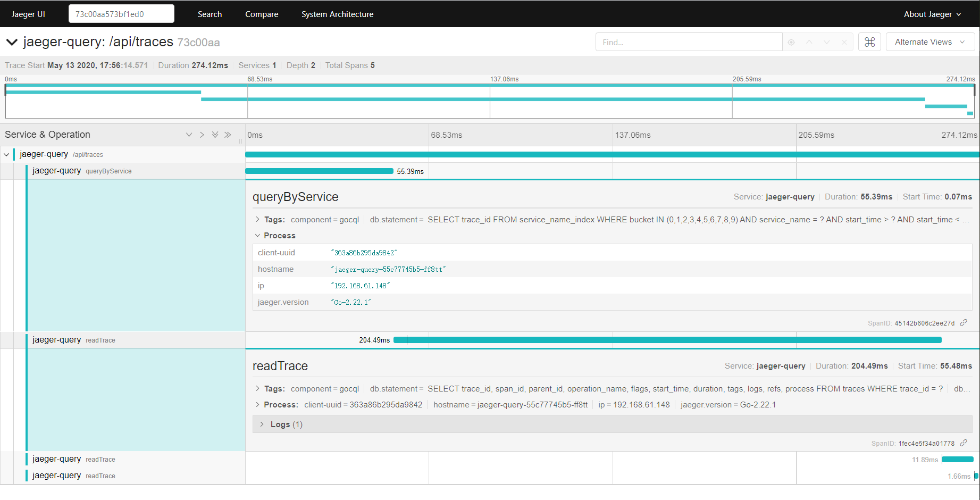Click link icon next to SpanID 1fec4e5f34a01778
The height and width of the screenshot is (500, 980).
pyautogui.click(x=964, y=443)
